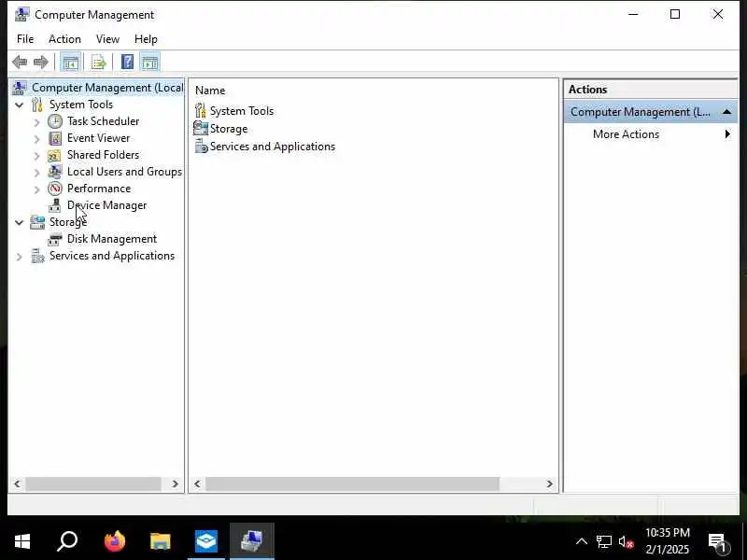Expand the Performance node
Viewport: 747px width, 560px height.
[36, 189]
